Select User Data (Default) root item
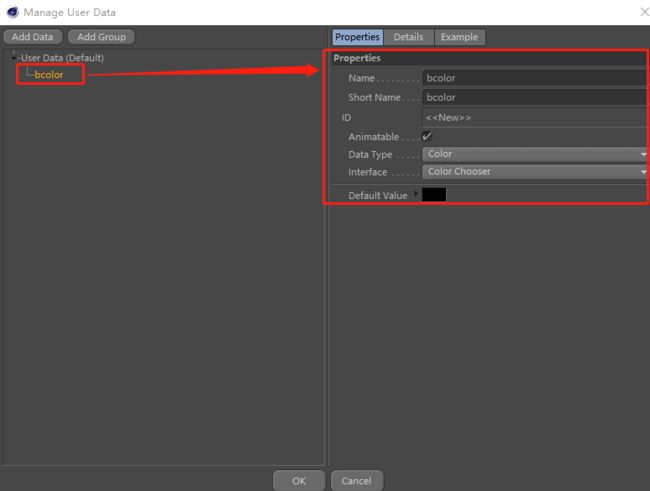The height and width of the screenshot is (491, 650). click(x=62, y=58)
